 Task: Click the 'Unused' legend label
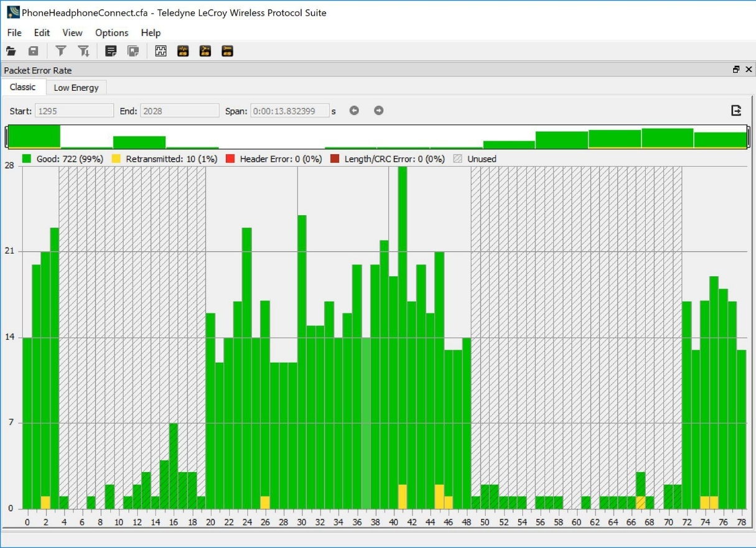click(x=482, y=159)
